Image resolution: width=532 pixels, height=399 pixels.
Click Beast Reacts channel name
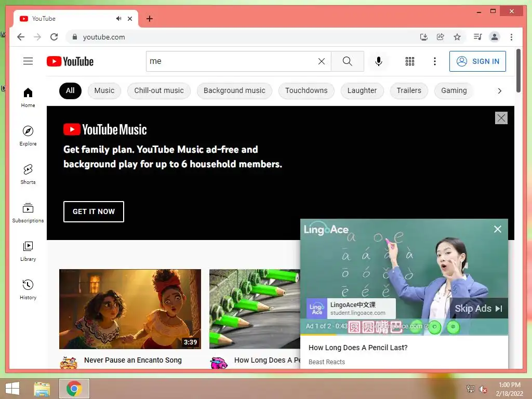(326, 362)
